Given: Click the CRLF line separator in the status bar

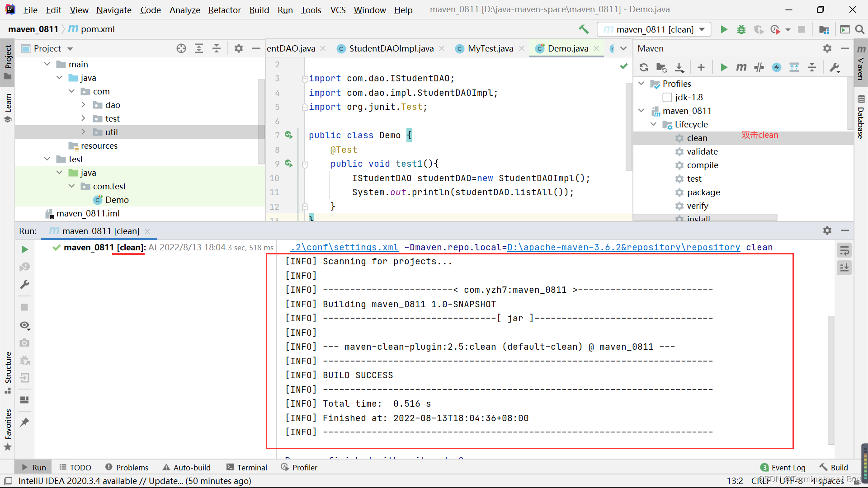Looking at the screenshot, I should tap(760, 481).
